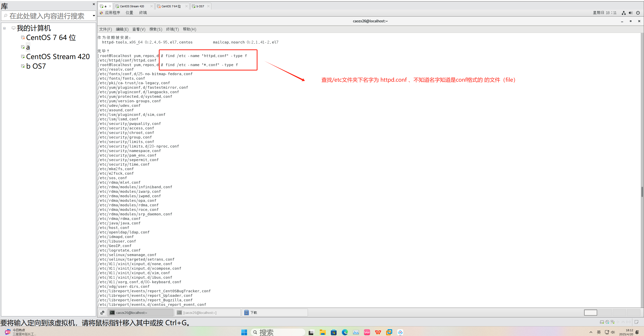This screenshot has height=336, width=644.
Task: Open the VMware message log icon
Action: 636,322
